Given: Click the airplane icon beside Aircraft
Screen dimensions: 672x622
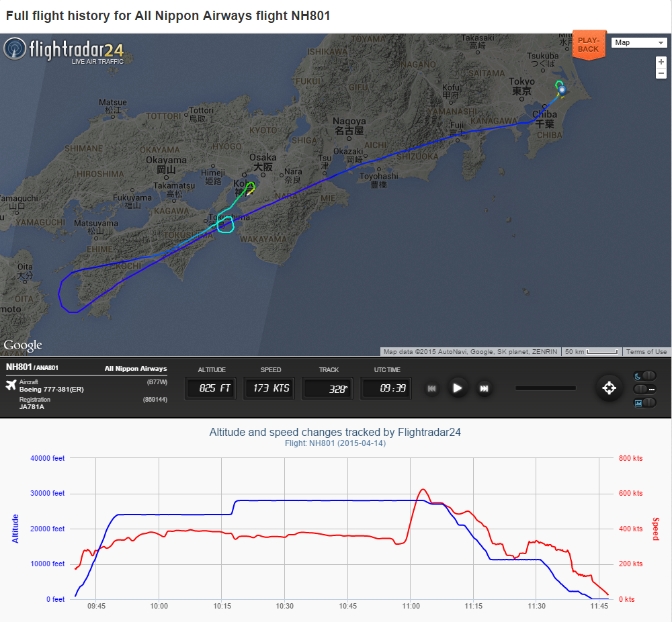Looking at the screenshot, I should coord(11,385).
